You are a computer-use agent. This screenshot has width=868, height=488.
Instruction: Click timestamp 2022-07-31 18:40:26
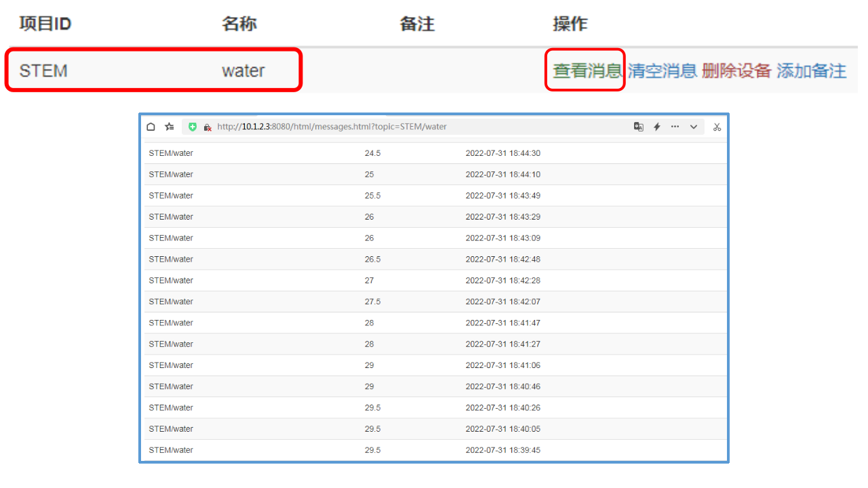502,408
